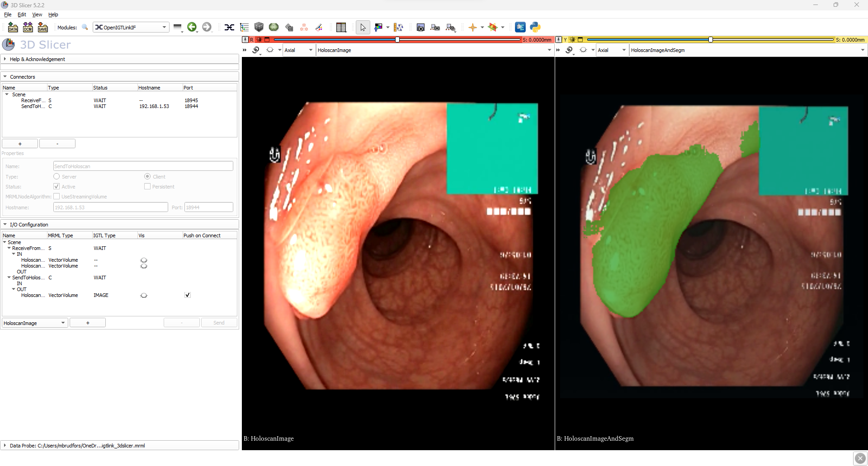Viewport: 868px width, 466px height.
Task: Toggle the Persistent checkbox
Action: click(x=147, y=186)
